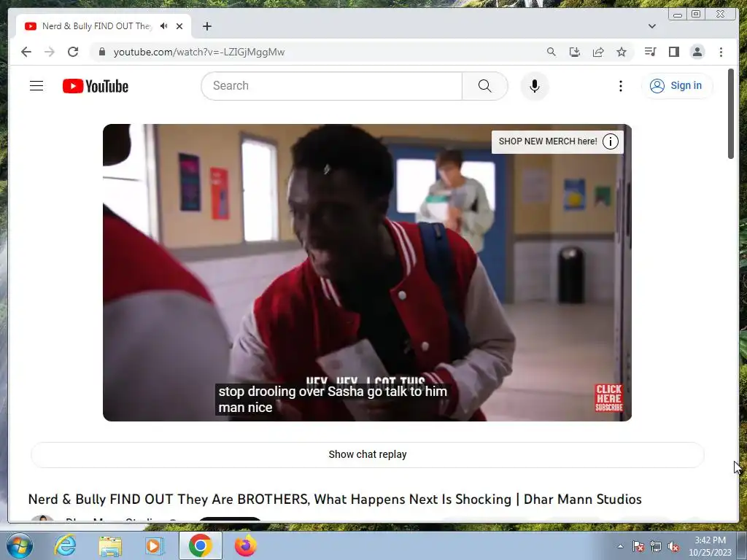This screenshot has width=747, height=560.
Task: Click the closed caption text overlay
Action: (x=333, y=399)
